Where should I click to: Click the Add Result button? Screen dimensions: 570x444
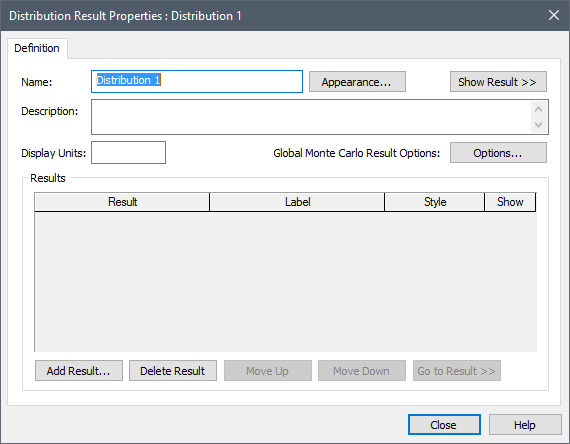pyautogui.click(x=79, y=371)
